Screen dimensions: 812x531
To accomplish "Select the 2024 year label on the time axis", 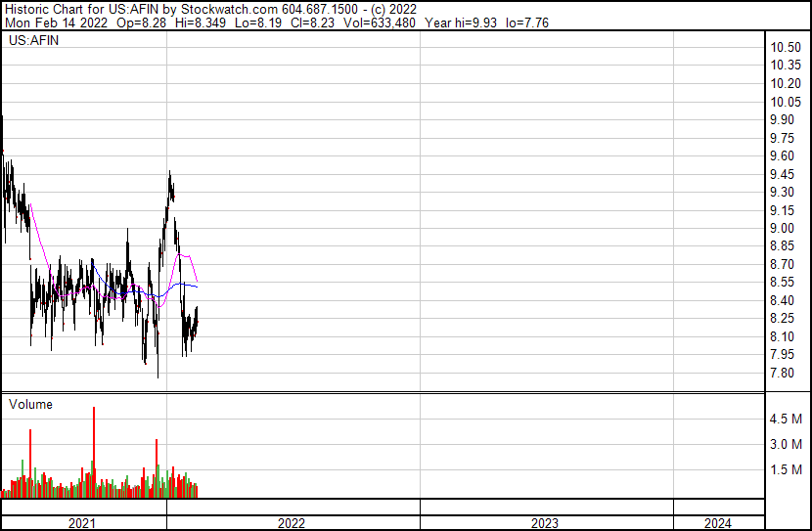I will click(718, 523).
